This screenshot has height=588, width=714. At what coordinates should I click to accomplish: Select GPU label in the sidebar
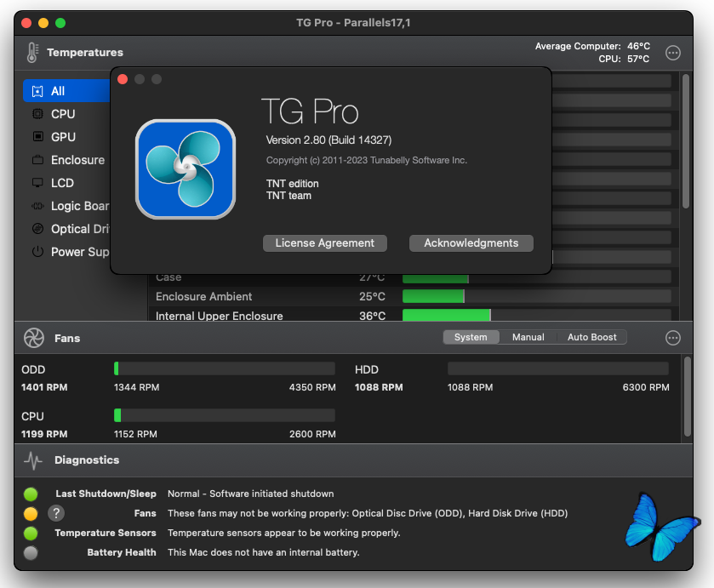(63, 137)
